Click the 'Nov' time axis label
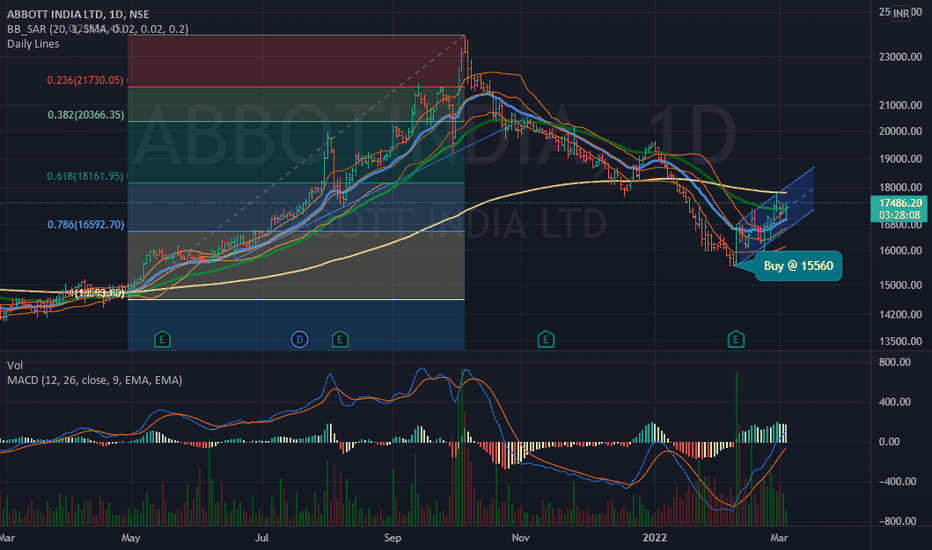932x550 pixels. pos(520,538)
